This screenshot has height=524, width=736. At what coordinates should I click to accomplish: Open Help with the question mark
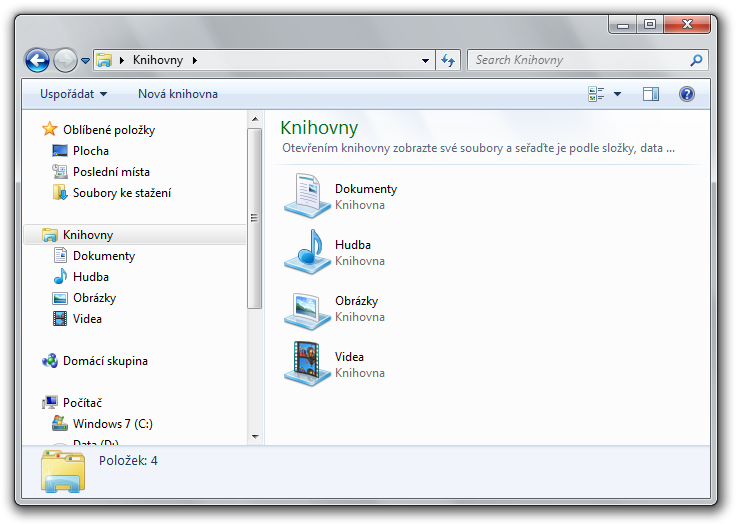point(687,94)
